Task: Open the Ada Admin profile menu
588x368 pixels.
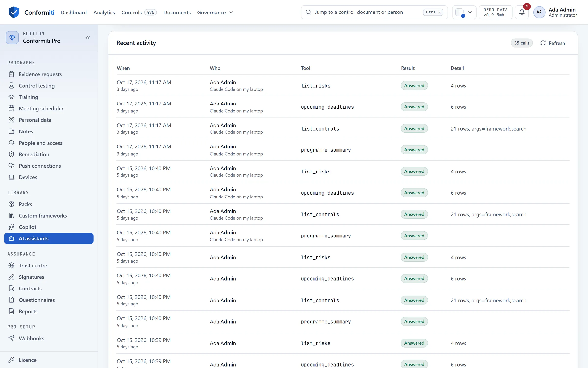Action: coord(555,12)
